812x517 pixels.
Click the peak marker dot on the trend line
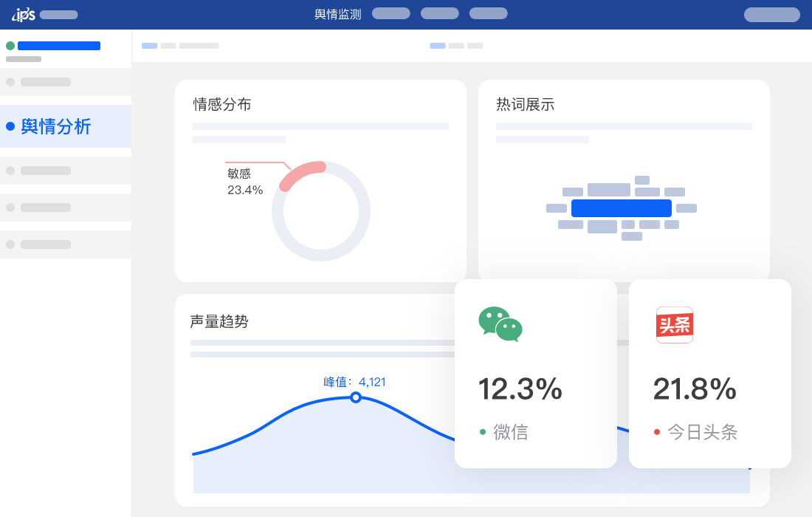click(x=356, y=397)
